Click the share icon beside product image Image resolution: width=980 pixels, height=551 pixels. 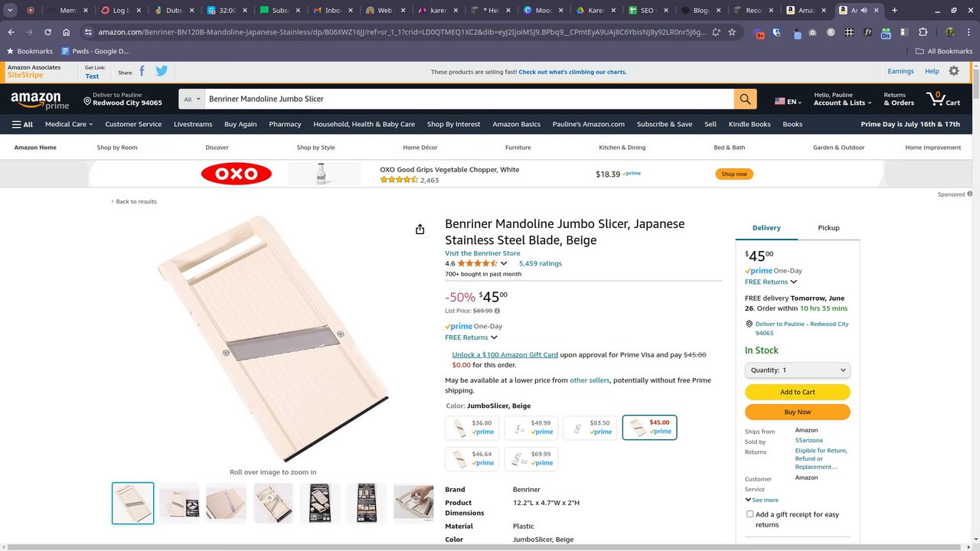tap(420, 230)
